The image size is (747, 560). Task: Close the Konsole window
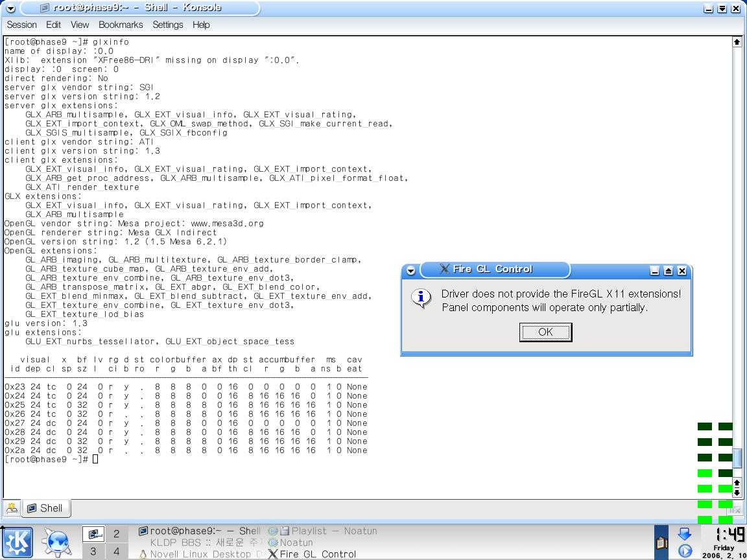tap(736, 8)
